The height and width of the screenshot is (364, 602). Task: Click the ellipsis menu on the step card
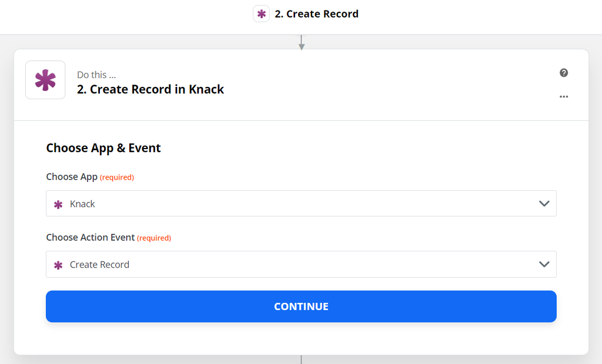pyautogui.click(x=564, y=97)
